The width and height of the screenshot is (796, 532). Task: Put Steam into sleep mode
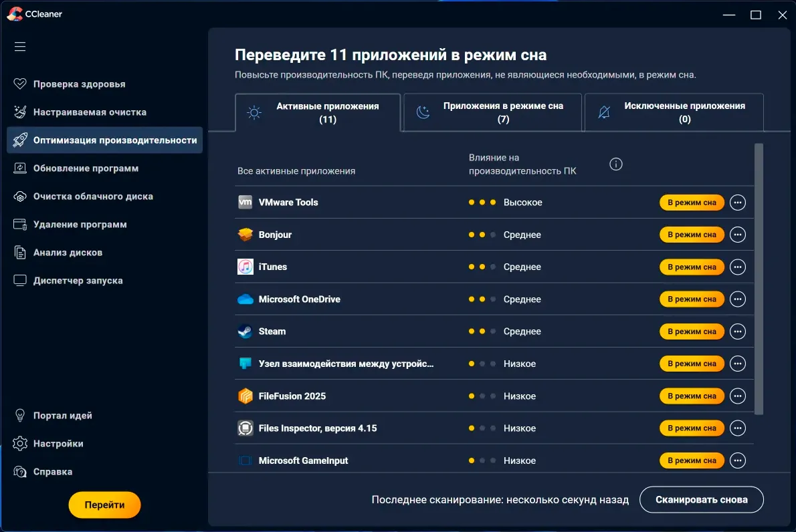[692, 331]
